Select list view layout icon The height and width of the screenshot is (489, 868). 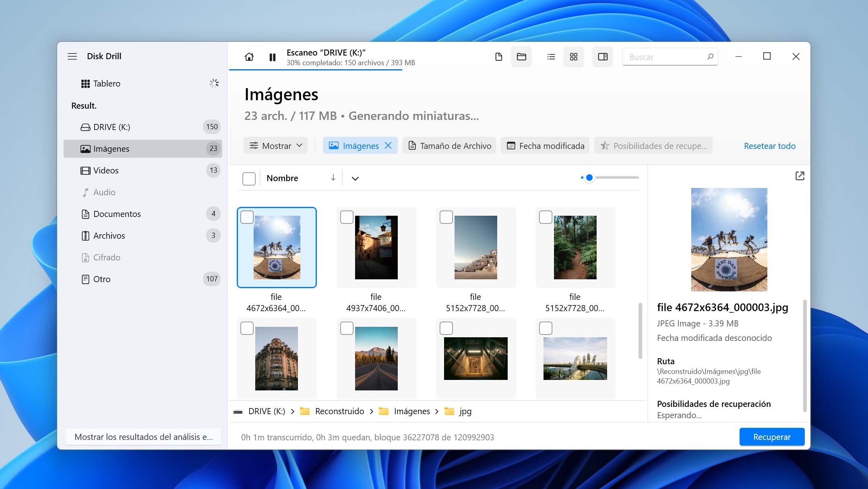(551, 57)
